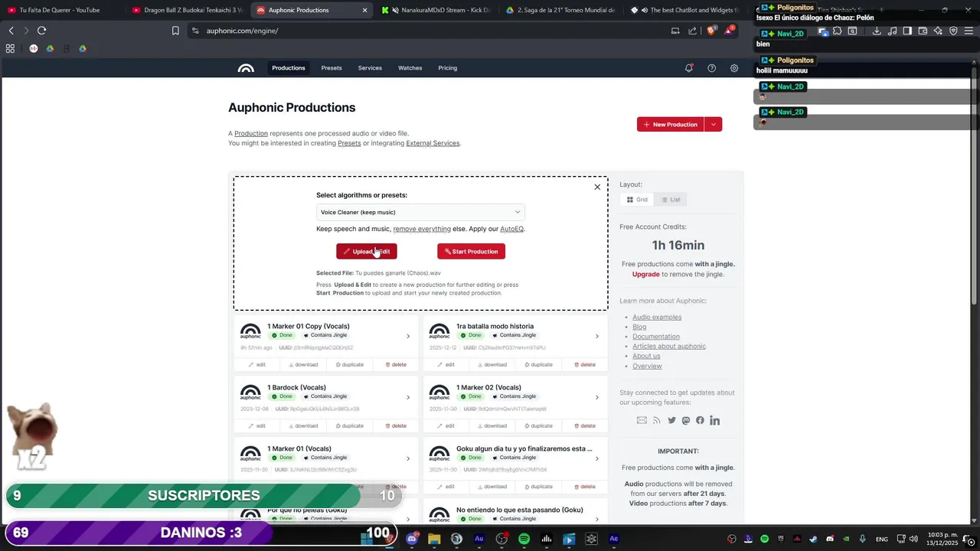The height and width of the screenshot is (551, 980).
Task: Open the Twitter bird icon
Action: [671, 420]
